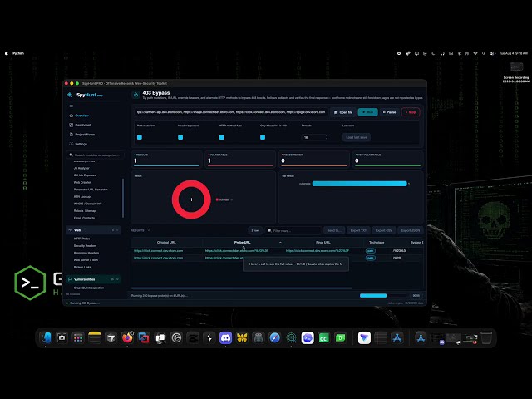The image size is (532, 399).
Task: Collapse the Web category chevron
Action: coord(117,230)
